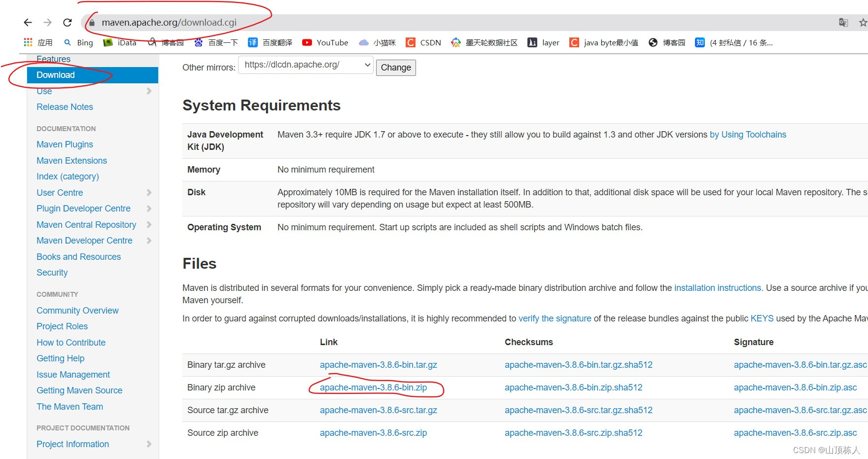Download apache-maven-3.8.6-bin.tar.gz
868x459 pixels.
[378, 365]
